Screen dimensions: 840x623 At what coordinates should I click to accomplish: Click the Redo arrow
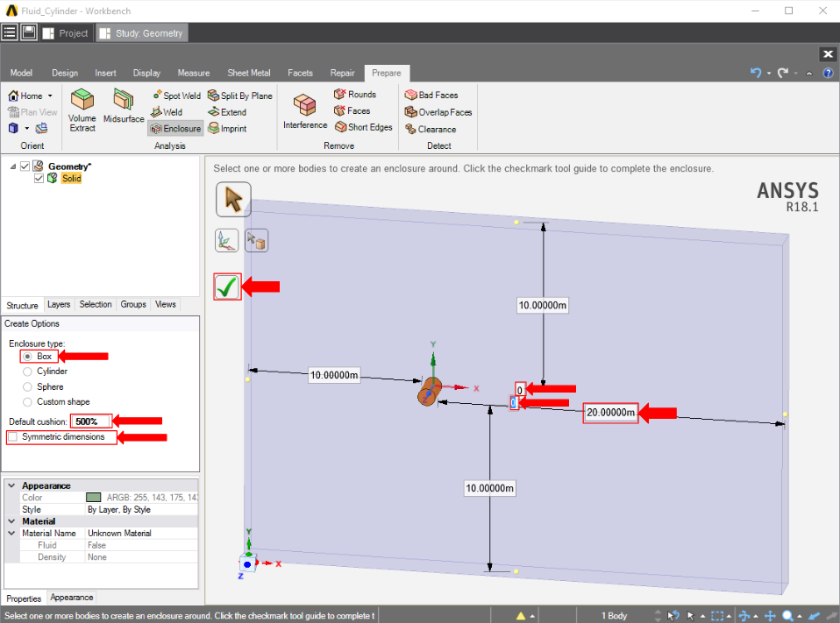783,73
